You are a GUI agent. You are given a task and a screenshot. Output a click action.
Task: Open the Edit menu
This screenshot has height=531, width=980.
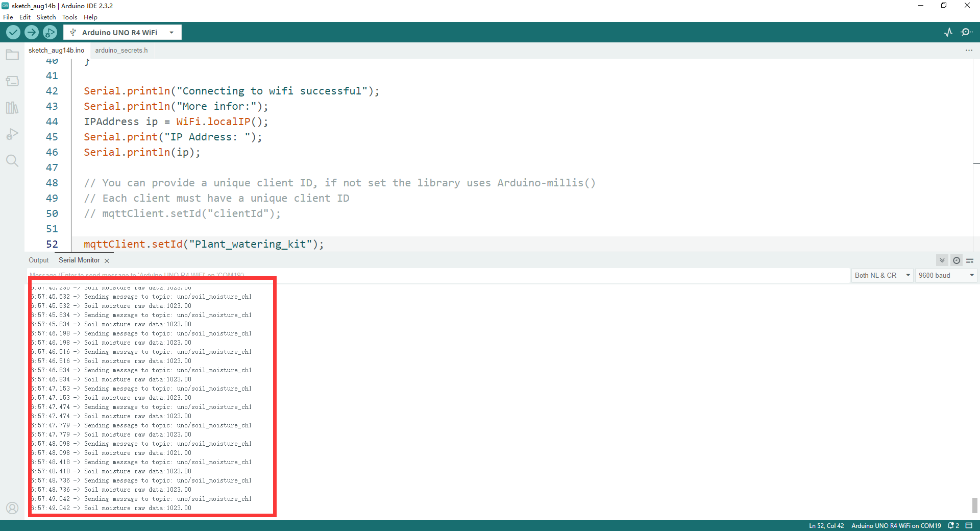tap(25, 17)
